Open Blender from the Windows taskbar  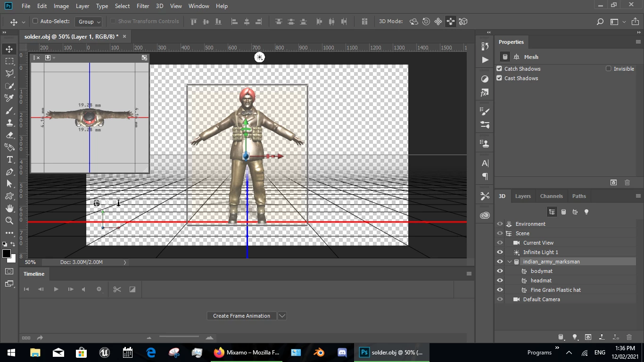point(319,352)
